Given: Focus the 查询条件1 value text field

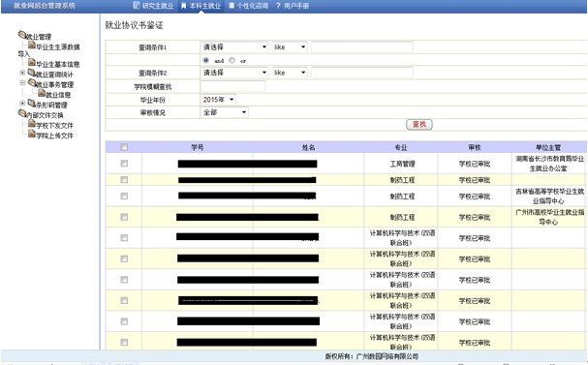Looking at the screenshot, I should coord(362,46).
